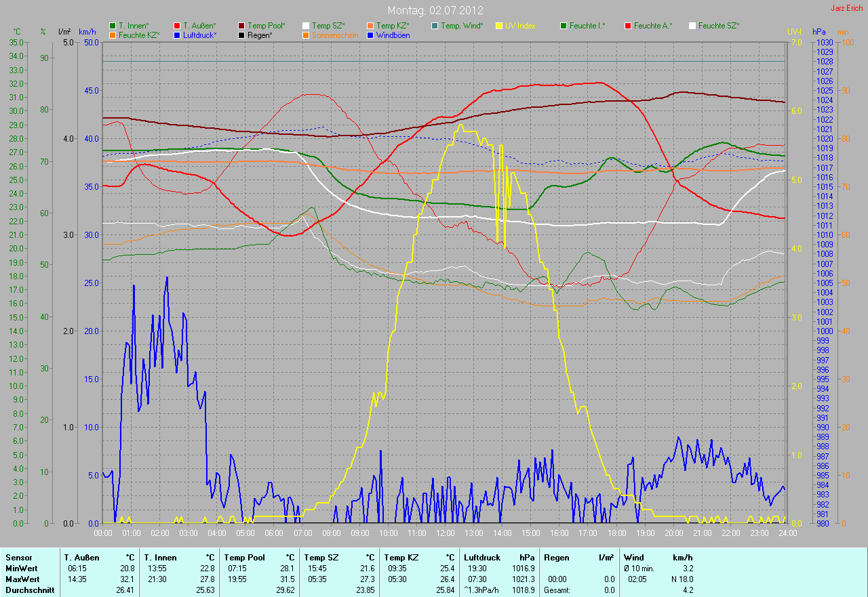Click the blue swatch beside Luftdruck
Viewport: 868px width, 597px height.
[x=177, y=35]
